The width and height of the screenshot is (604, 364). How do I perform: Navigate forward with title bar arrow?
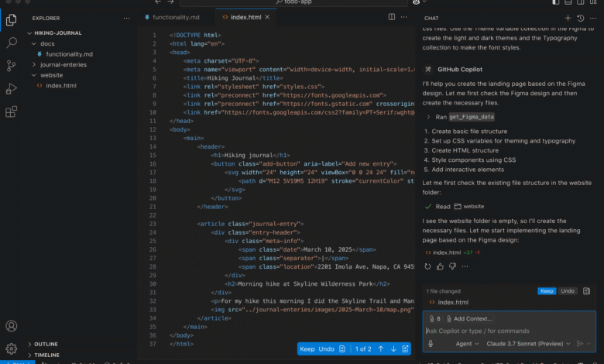point(170,2)
